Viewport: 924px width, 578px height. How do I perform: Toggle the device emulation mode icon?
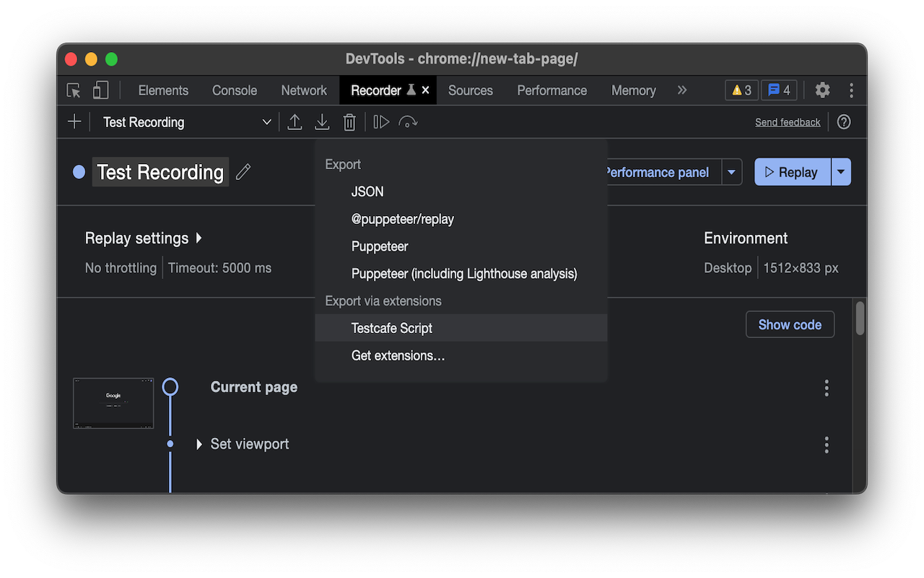pos(100,90)
